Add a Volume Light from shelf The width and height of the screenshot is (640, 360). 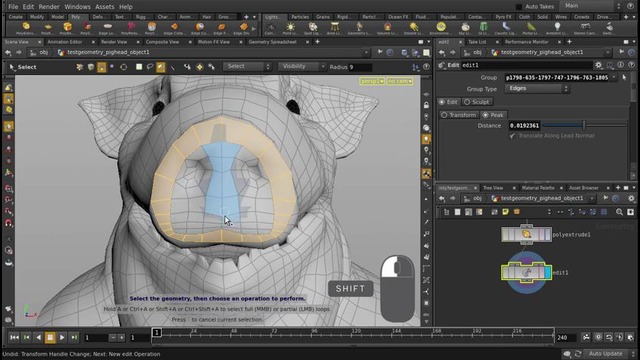pyautogui.click(x=387, y=28)
